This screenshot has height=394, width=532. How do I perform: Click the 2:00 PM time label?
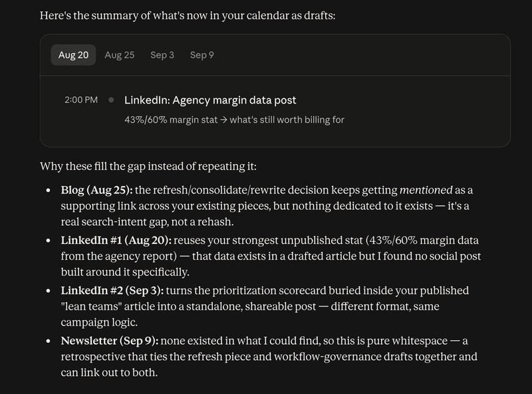[81, 100]
